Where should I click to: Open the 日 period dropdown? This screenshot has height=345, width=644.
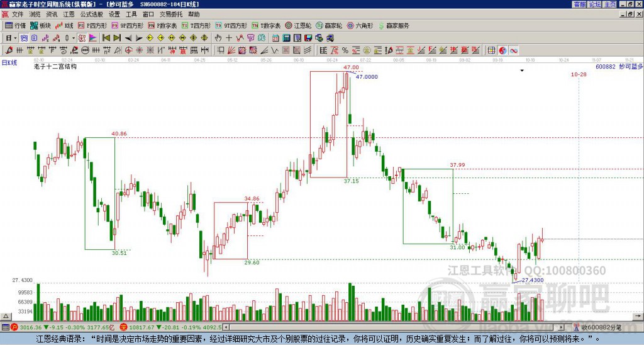tap(11, 38)
